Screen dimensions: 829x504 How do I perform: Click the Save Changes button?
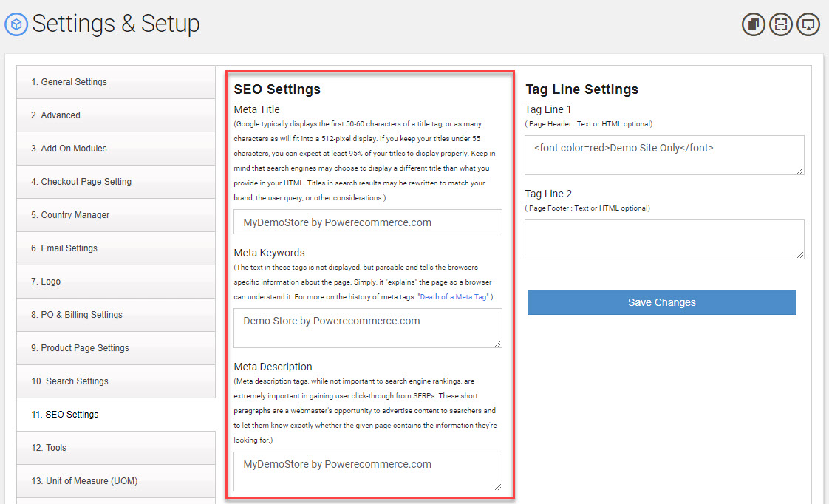point(661,302)
